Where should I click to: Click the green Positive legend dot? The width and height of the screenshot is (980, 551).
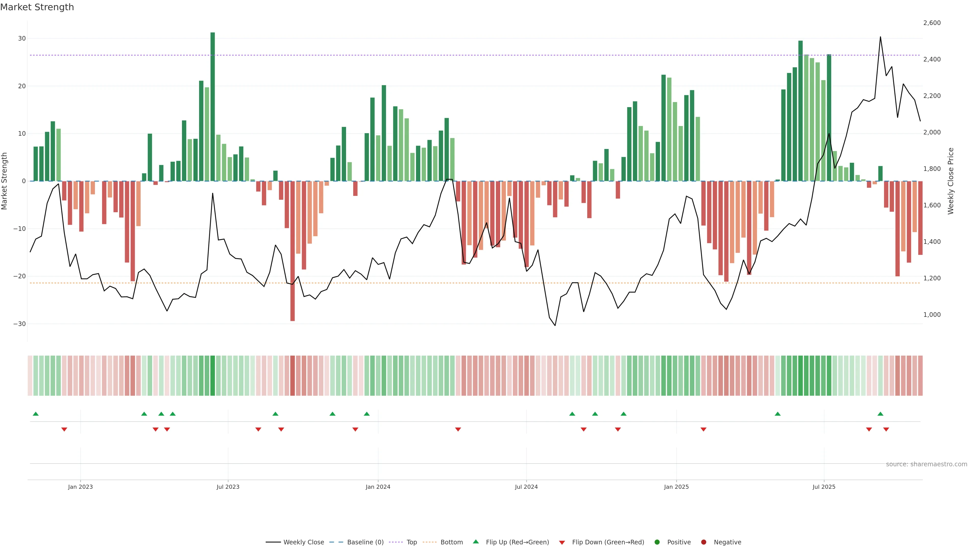(657, 542)
